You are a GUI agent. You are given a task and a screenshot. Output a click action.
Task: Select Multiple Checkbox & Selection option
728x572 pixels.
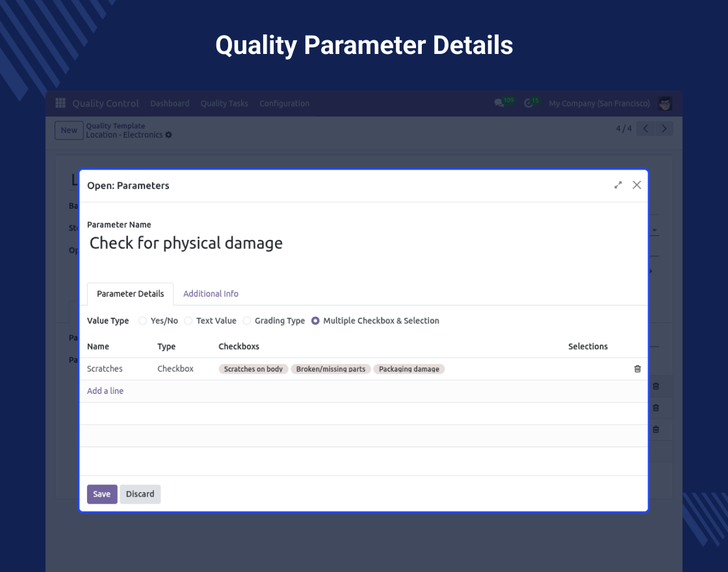(315, 320)
